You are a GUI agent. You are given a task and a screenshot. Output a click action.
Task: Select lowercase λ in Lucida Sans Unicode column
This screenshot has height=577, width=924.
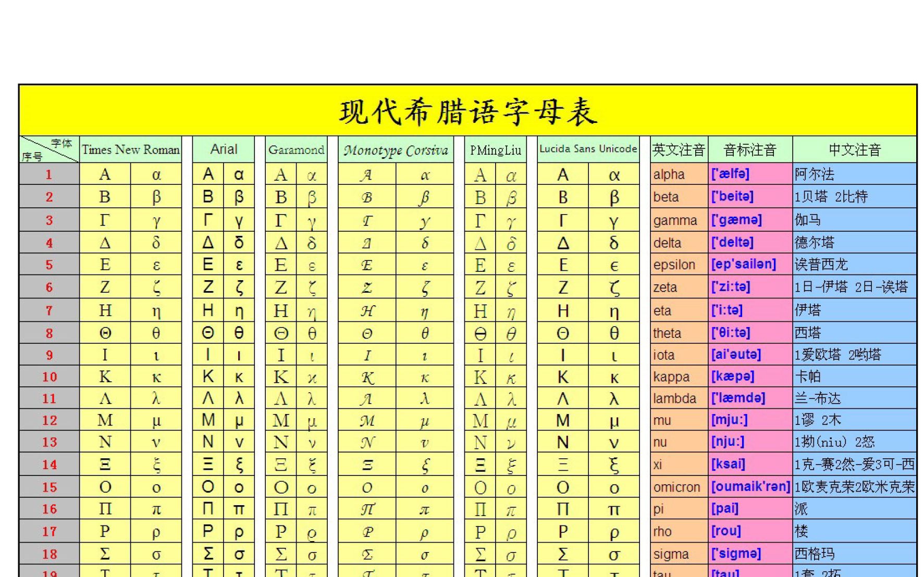[x=614, y=398]
